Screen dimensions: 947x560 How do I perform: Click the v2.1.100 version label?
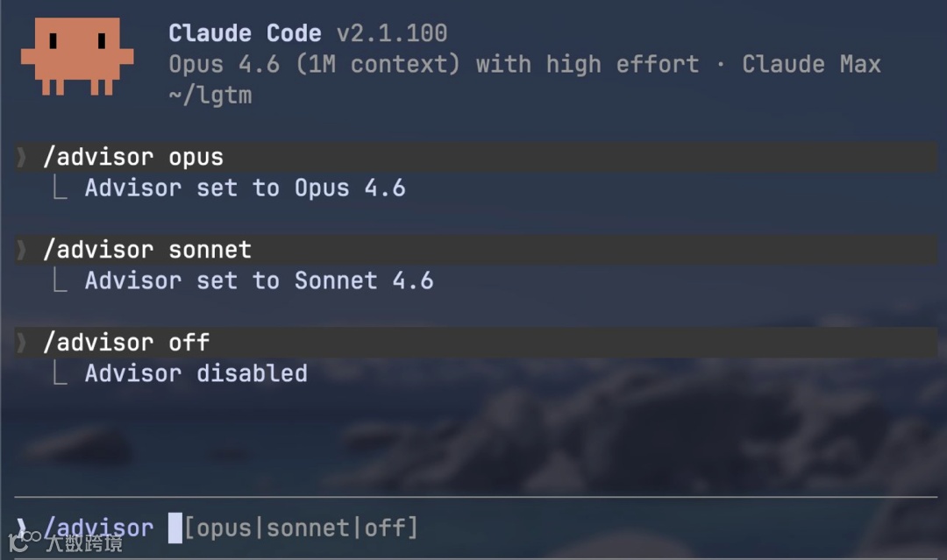(392, 34)
